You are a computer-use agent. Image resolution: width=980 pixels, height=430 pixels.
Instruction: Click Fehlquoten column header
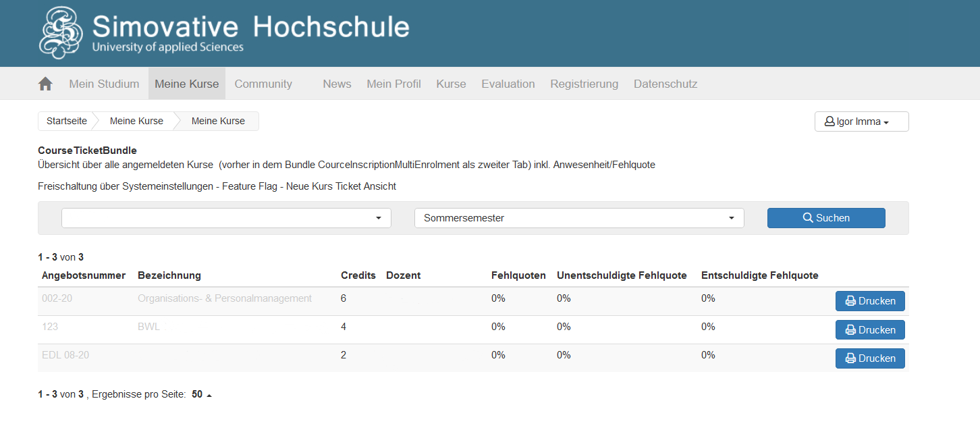[518, 275]
